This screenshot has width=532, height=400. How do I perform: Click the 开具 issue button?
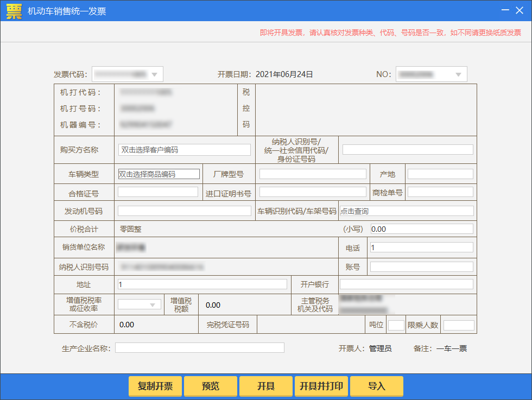tap(266, 386)
